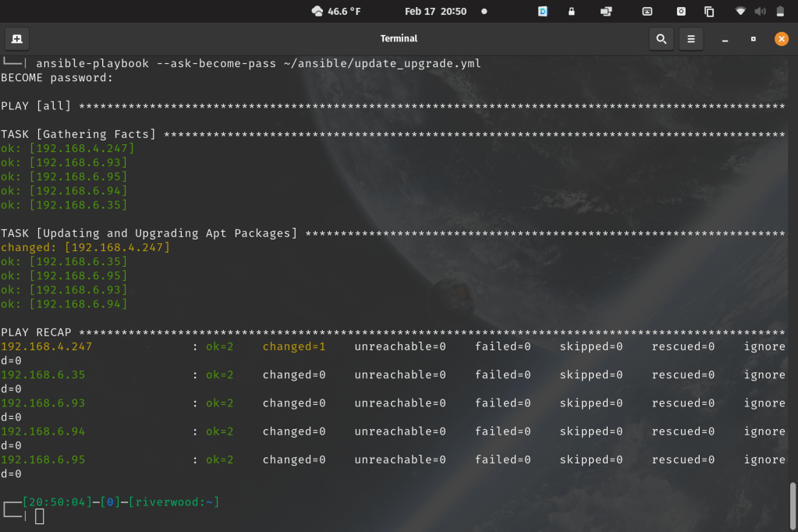Open the Feb 17 20:50 clock menu
Viewport: 798px width, 532px height.
tap(435, 11)
